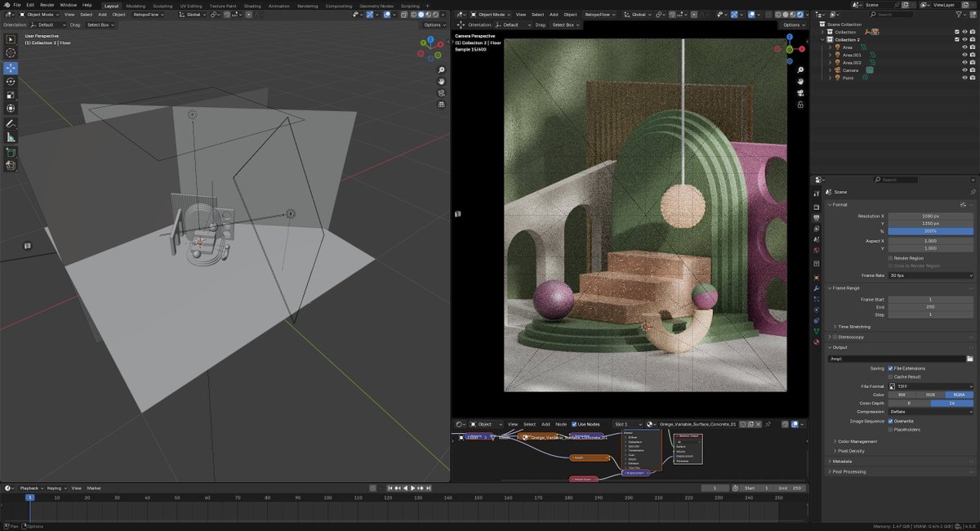Open the Output properties tab

pyautogui.click(x=817, y=217)
